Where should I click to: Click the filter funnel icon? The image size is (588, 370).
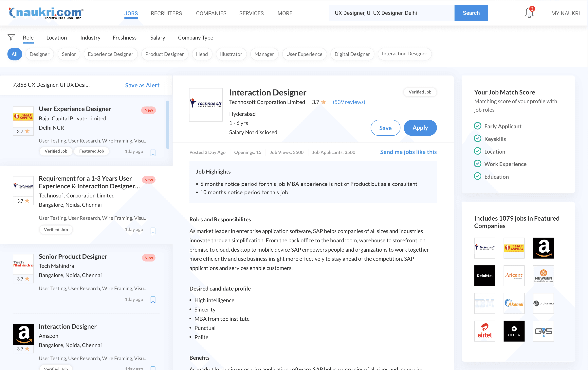pos(11,37)
